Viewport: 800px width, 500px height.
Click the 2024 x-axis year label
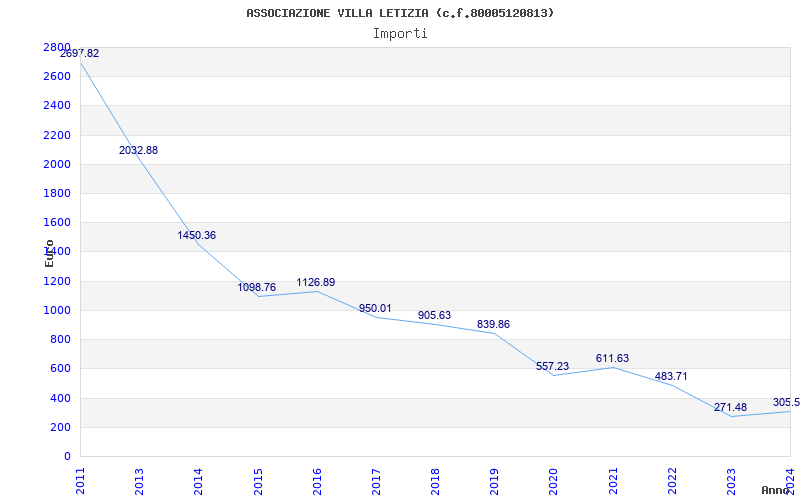(790, 481)
